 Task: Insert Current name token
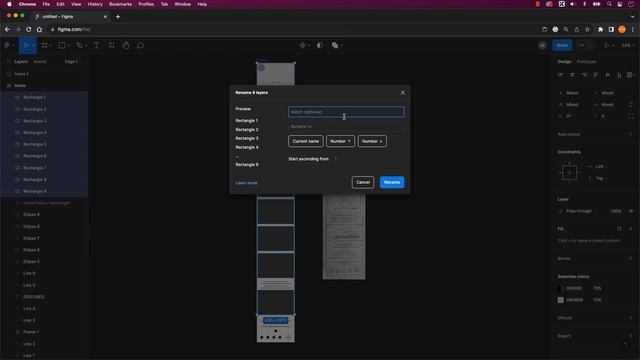click(306, 141)
